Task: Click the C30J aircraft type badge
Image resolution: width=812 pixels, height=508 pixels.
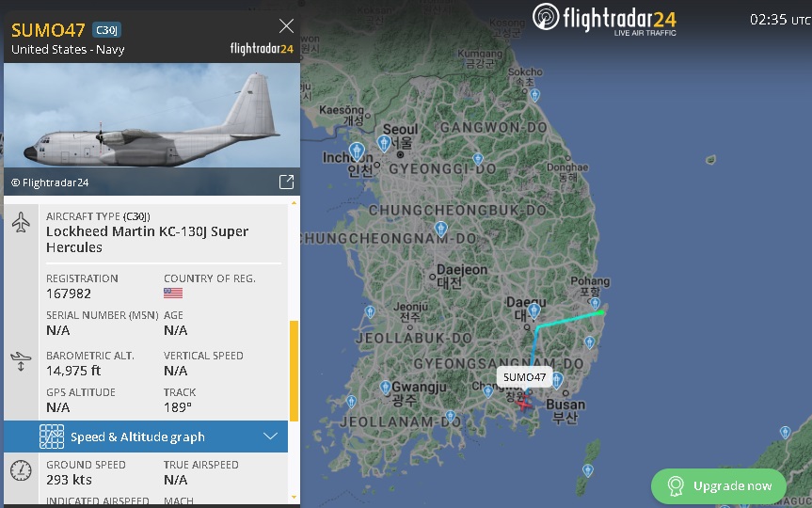Action: [106, 30]
